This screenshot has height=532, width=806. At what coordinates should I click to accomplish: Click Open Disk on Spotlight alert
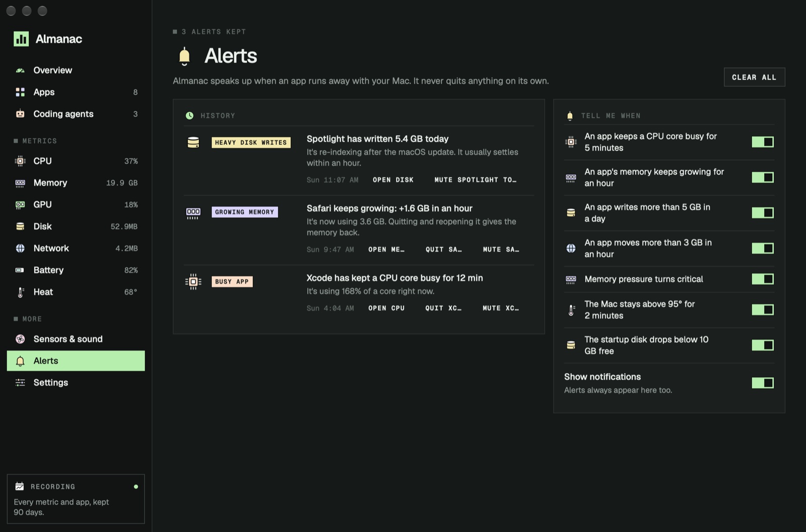click(393, 180)
